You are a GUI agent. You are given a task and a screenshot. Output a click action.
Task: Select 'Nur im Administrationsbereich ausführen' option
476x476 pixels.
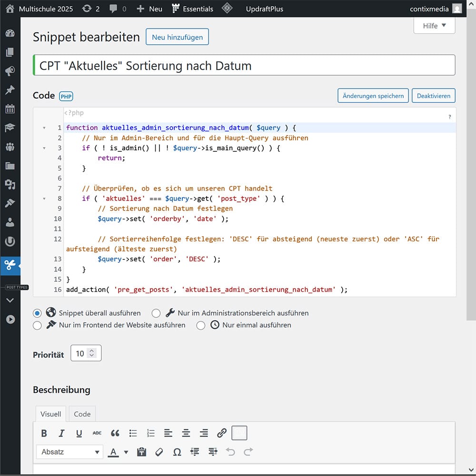pyautogui.click(x=156, y=313)
